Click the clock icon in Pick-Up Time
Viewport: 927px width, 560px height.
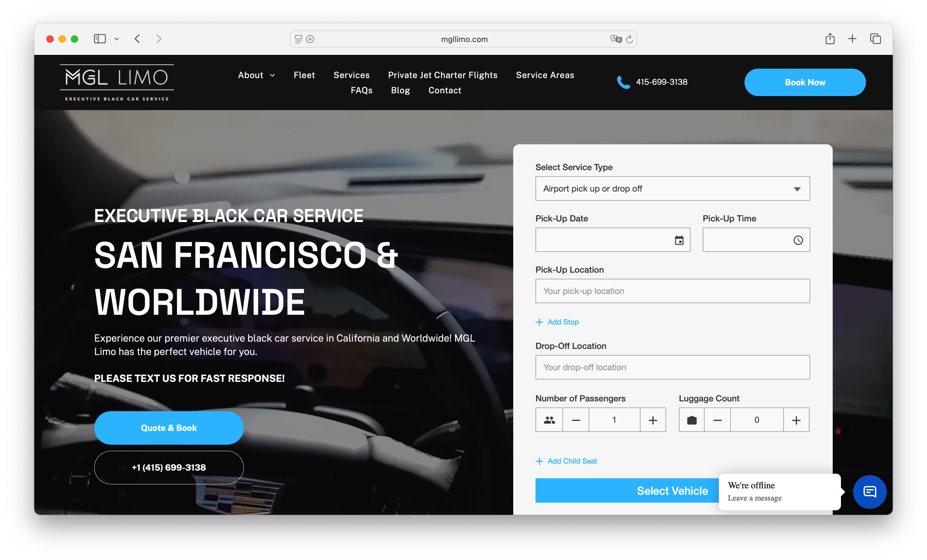[798, 240]
